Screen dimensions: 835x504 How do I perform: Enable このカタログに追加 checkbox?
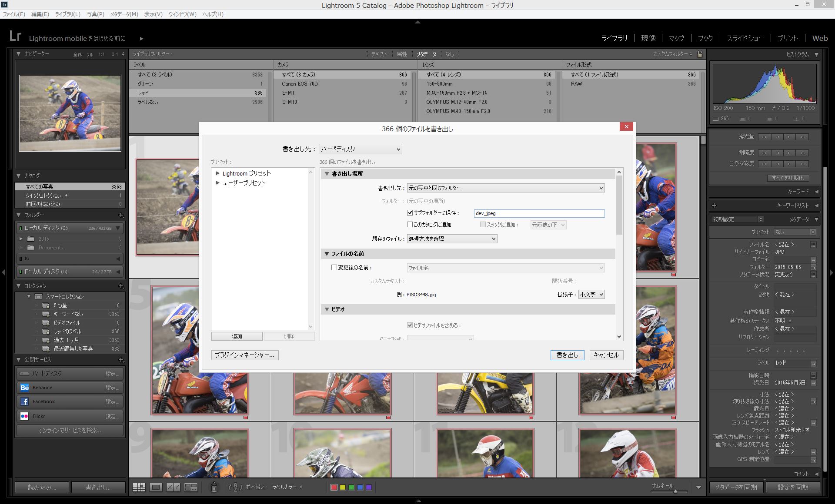(x=410, y=225)
